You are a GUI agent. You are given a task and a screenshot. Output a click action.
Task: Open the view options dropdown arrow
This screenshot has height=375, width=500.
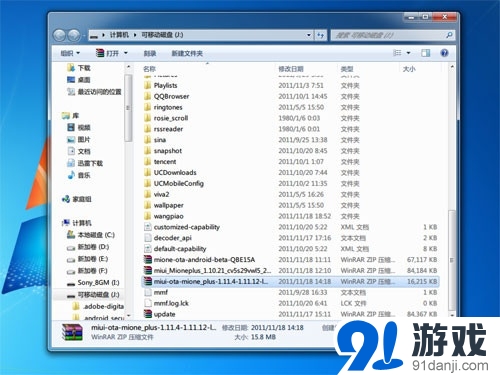409,53
